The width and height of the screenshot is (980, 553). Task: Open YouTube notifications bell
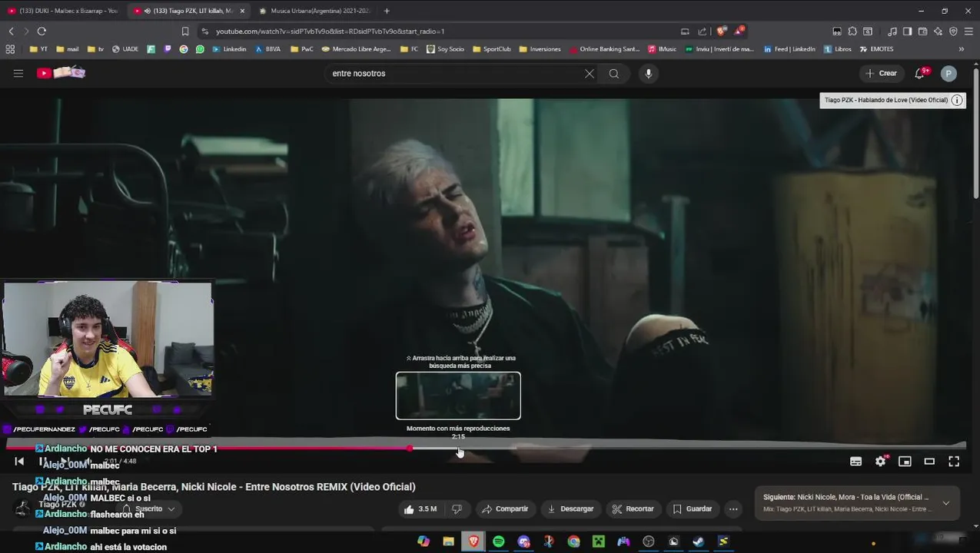[x=921, y=73]
